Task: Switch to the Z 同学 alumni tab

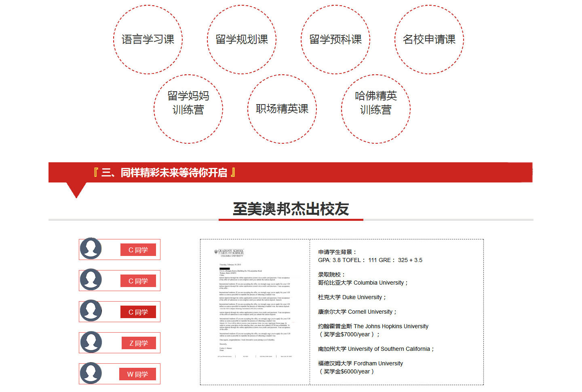Action: (139, 343)
